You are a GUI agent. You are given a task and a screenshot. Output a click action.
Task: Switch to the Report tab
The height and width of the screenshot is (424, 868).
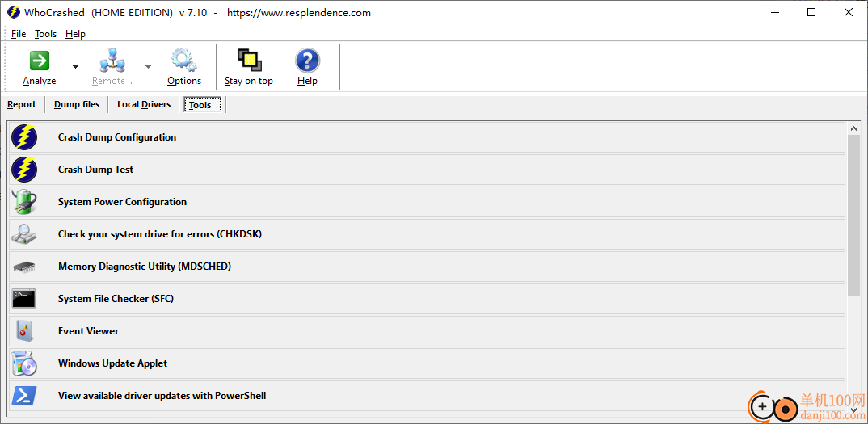tap(22, 104)
